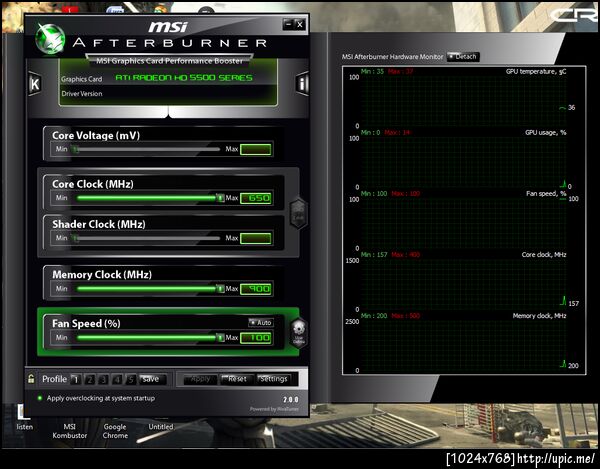
Task: Click the GPU temperature graph
Action: click(463, 101)
